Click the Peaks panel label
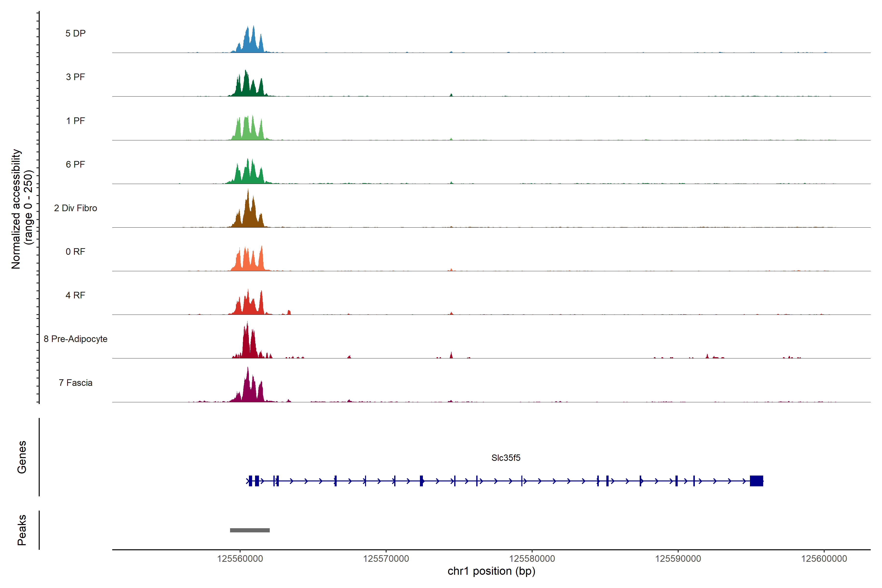 [x=22, y=530]
